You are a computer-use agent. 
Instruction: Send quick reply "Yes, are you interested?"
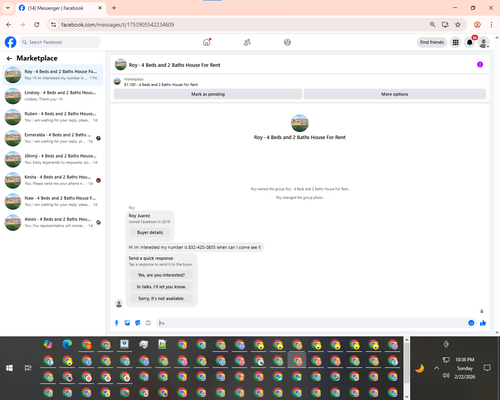tap(161, 275)
